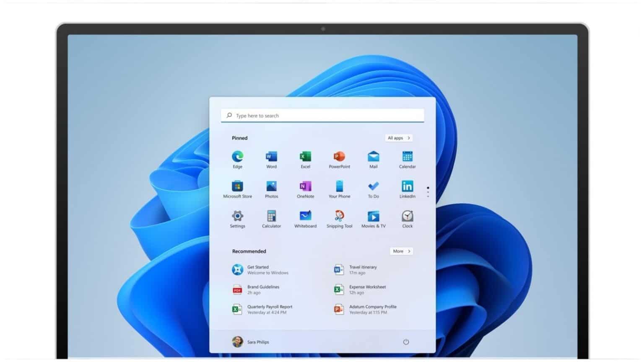
Task: Show All apps list
Action: point(399,138)
